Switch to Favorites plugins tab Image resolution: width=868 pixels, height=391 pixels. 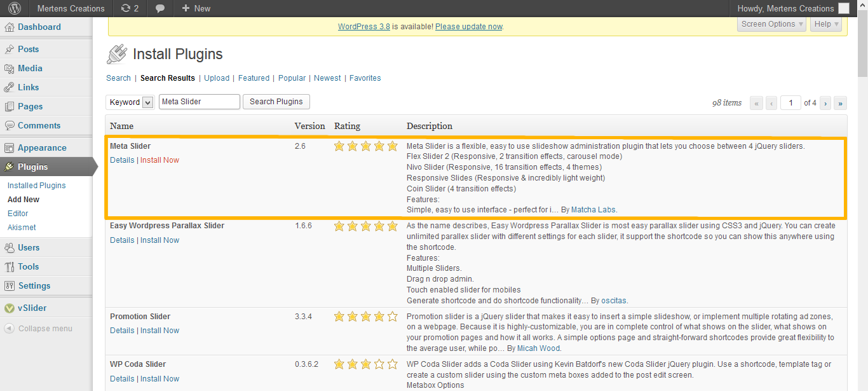point(365,78)
